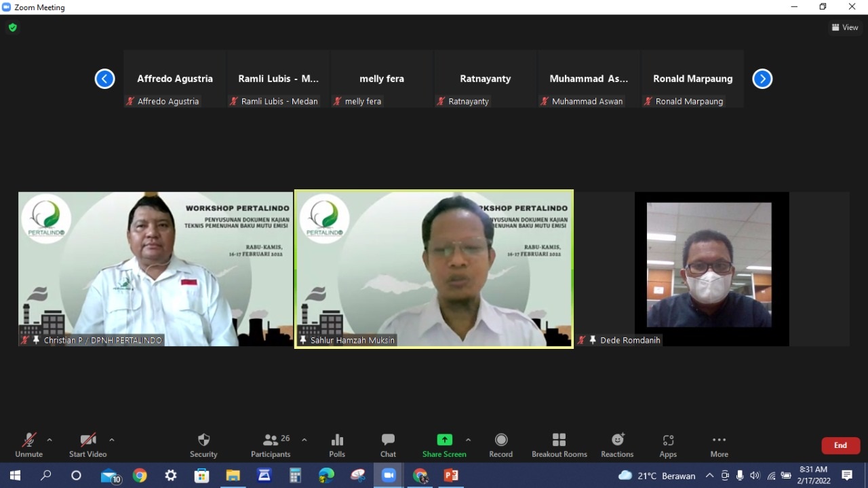
Task: Open the View layout menu
Action: coord(845,27)
